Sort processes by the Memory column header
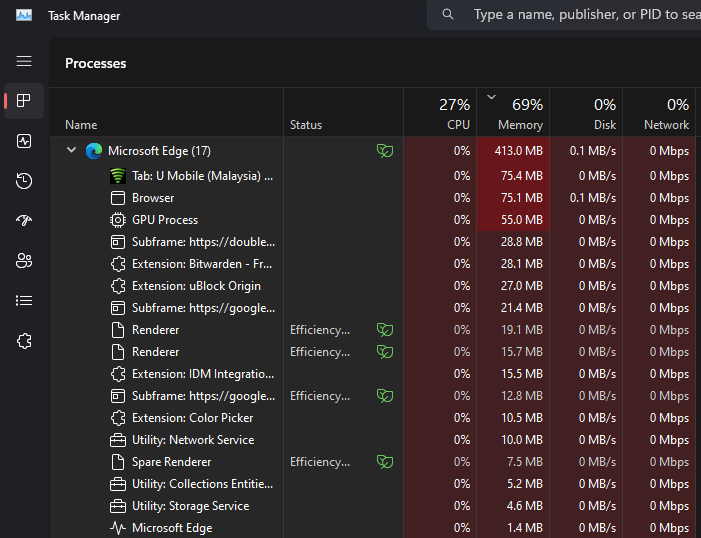 click(513, 112)
